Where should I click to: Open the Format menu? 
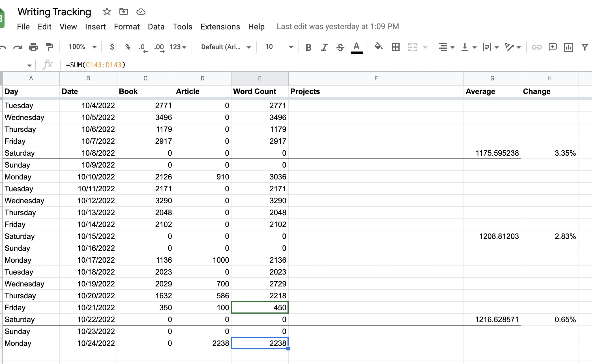tap(127, 27)
